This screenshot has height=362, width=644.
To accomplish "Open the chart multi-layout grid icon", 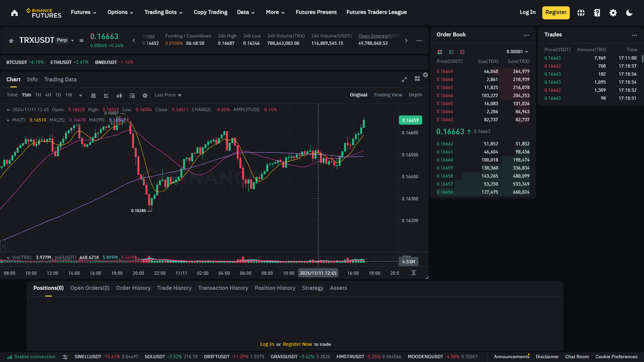I will pyautogui.click(x=417, y=79).
